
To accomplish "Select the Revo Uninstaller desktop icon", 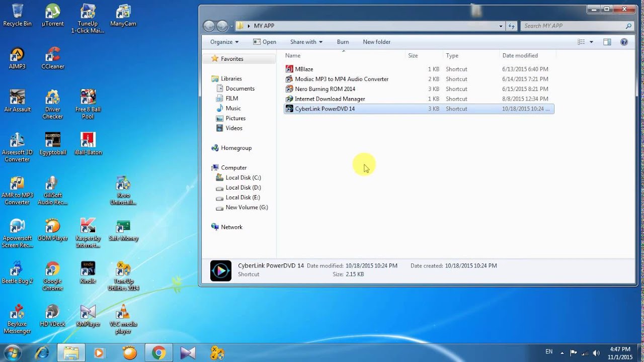I will (x=123, y=191).
